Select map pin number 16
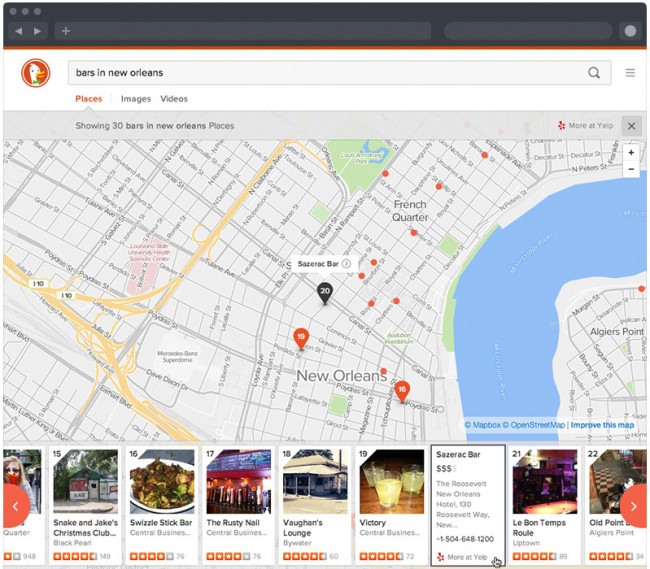Viewport: 650px width, 569px height. 402,392
